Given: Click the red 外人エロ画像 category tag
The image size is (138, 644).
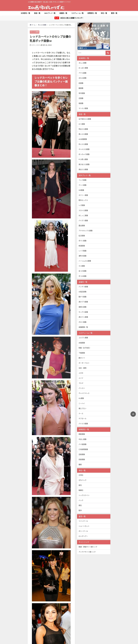Looking at the screenshot, I should (35, 32).
